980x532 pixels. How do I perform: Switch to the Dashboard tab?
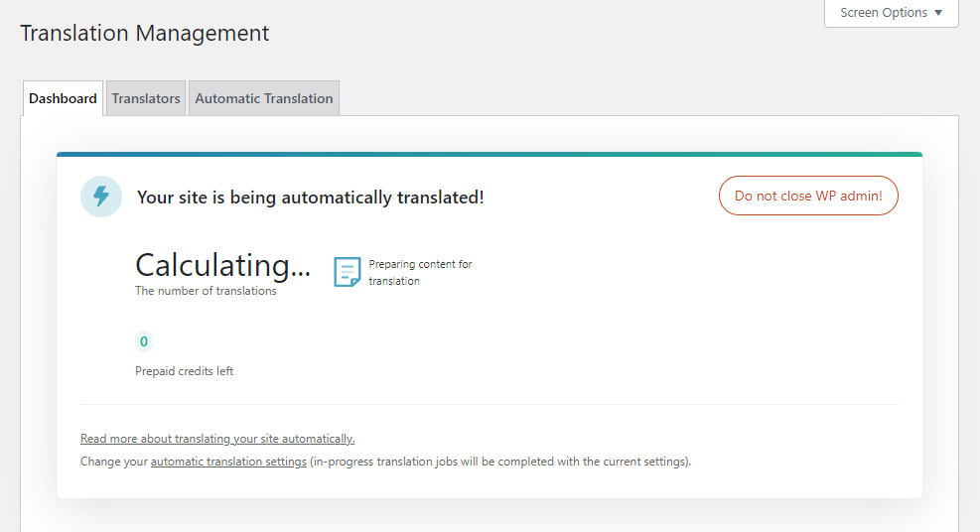coord(63,98)
